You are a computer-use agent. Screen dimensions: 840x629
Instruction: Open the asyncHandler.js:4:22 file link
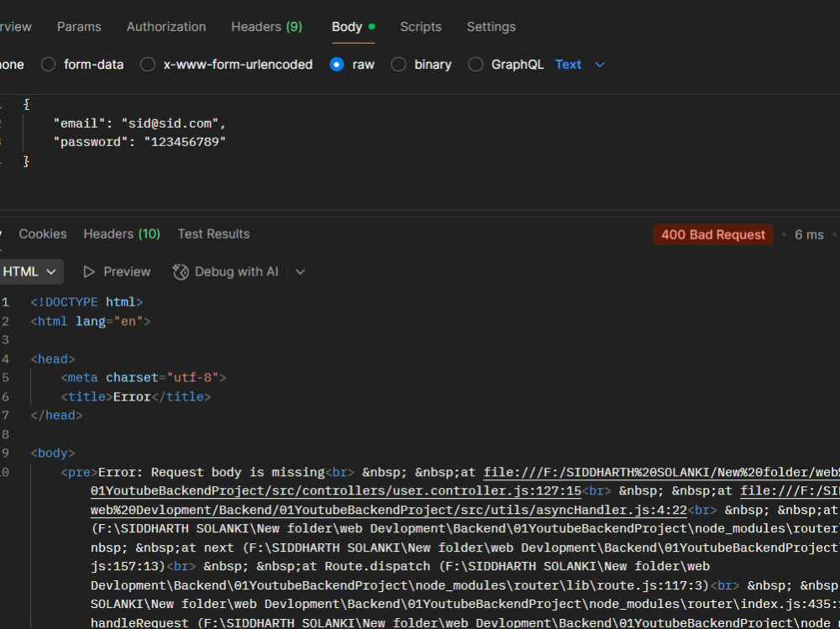point(388,510)
